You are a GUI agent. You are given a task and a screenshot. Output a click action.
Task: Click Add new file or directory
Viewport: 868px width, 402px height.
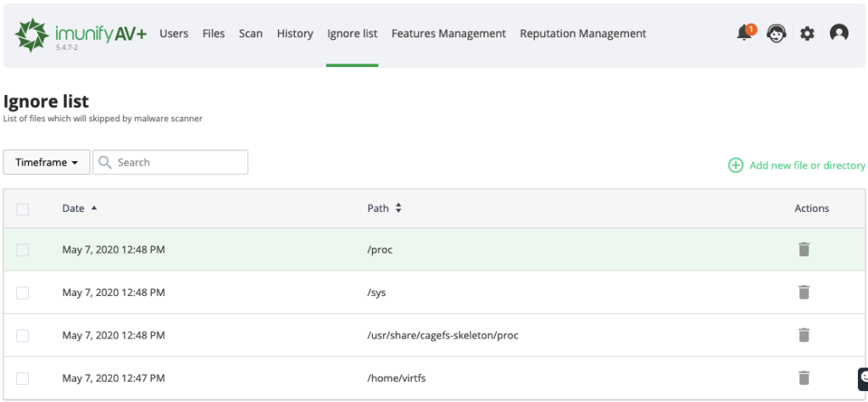(797, 165)
